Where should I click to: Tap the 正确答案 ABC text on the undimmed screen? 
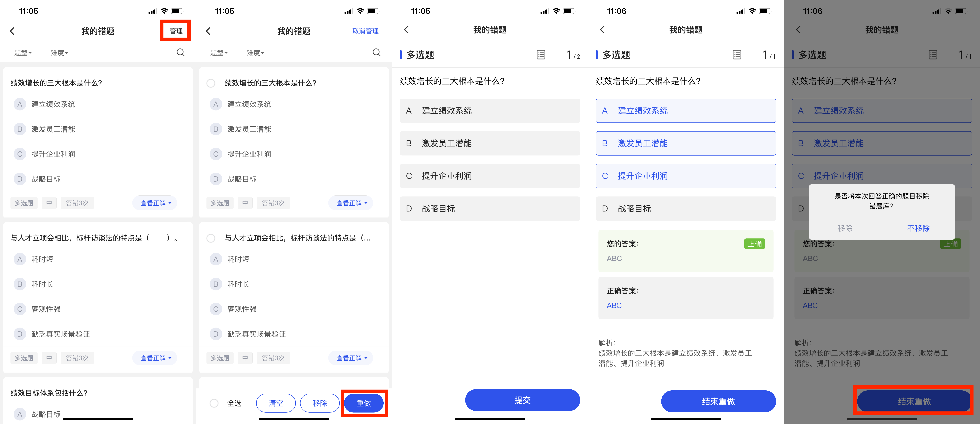(614, 305)
